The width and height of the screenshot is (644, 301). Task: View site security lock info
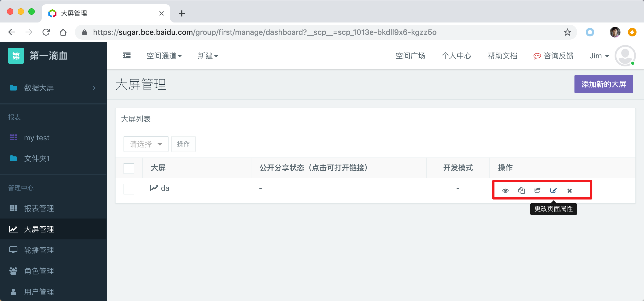tap(85, 32)
